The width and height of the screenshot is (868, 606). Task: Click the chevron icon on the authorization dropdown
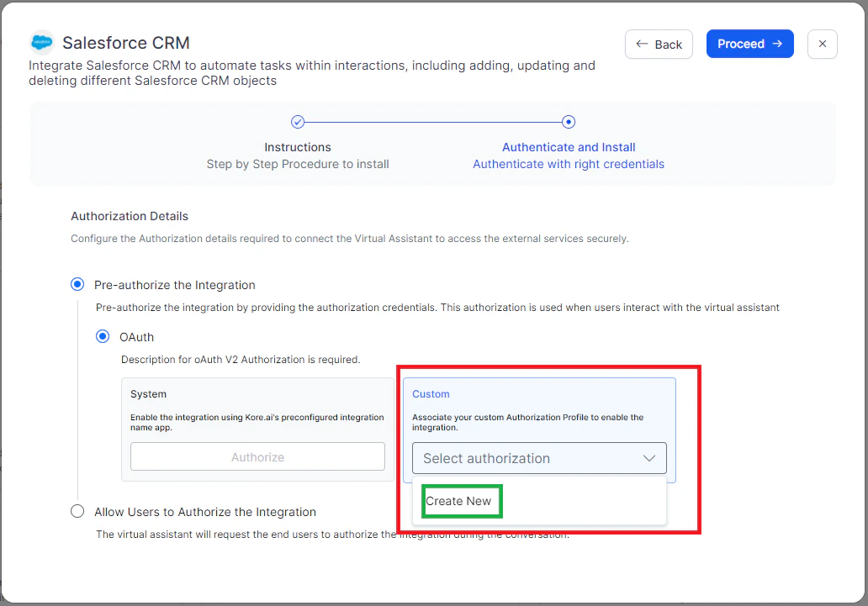click(x=649, y=458)
